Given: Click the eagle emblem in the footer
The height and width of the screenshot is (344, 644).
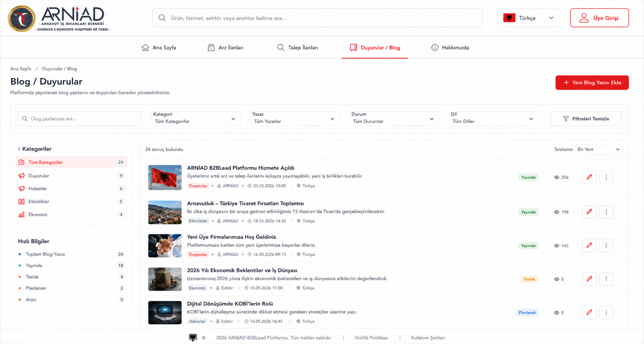Looking at the screenshot, I should [193, 338].
